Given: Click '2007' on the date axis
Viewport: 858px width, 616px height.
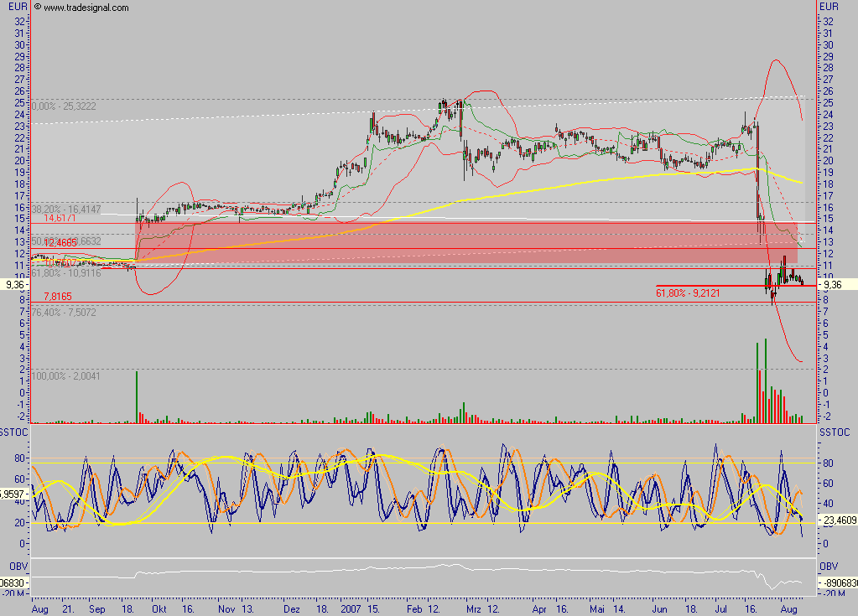Looking at the screenshot, I should click(x=351, y=609).
